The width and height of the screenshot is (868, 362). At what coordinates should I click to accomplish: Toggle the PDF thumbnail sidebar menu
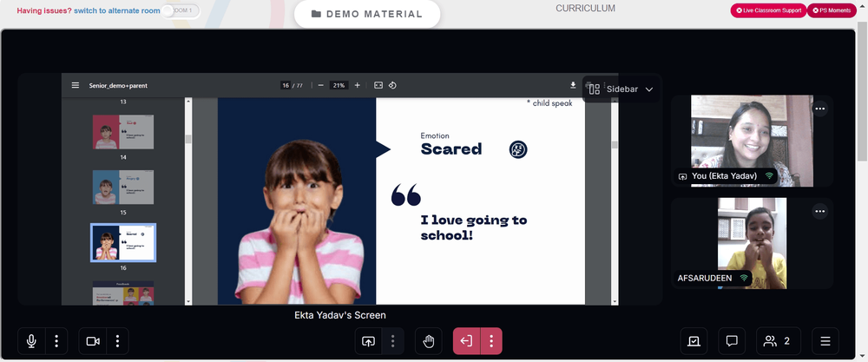(76, 85)
